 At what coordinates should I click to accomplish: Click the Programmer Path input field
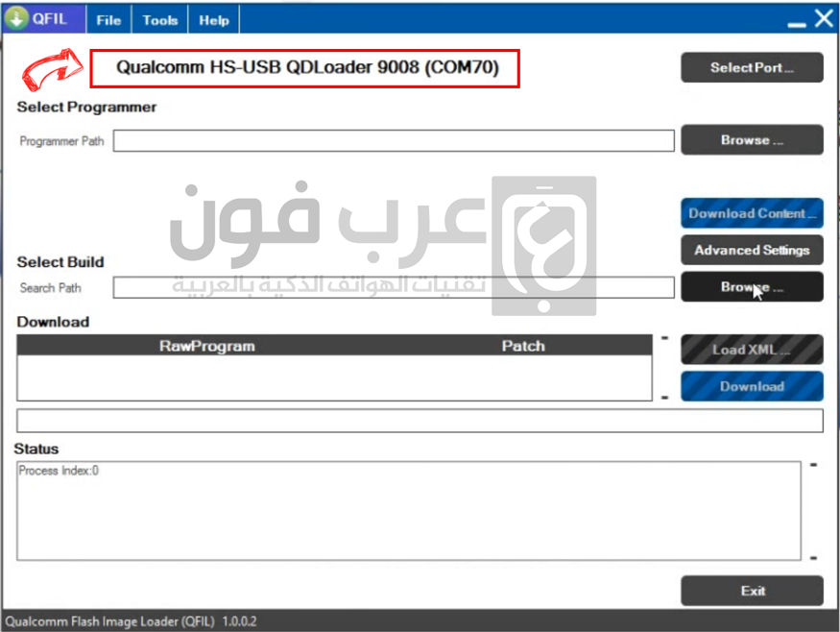click(394, 140)
